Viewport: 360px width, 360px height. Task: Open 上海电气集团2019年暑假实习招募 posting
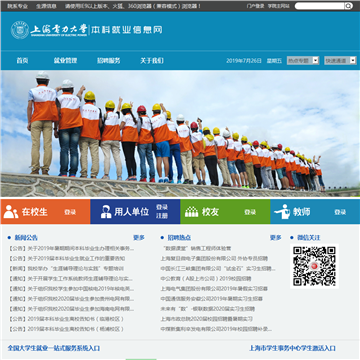click(214, 289)
